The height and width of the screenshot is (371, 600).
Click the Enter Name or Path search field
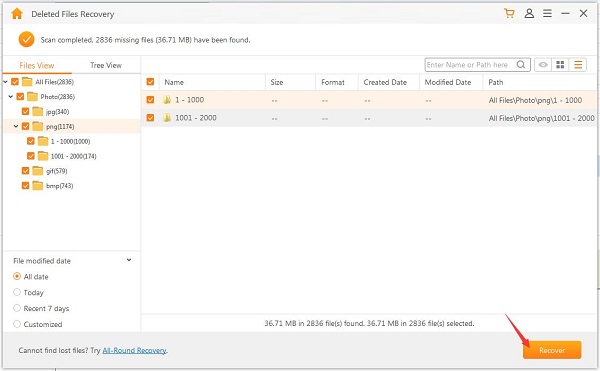[471, 65]
